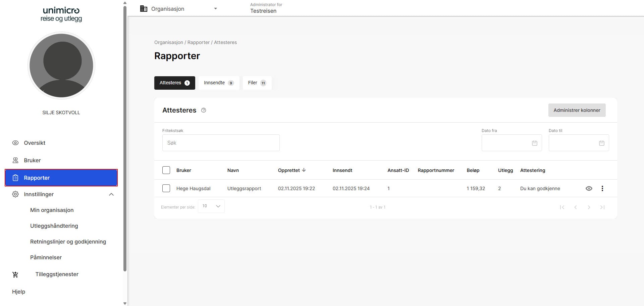Click the sidebar vertical scrollbar

(x=125, y=134)
